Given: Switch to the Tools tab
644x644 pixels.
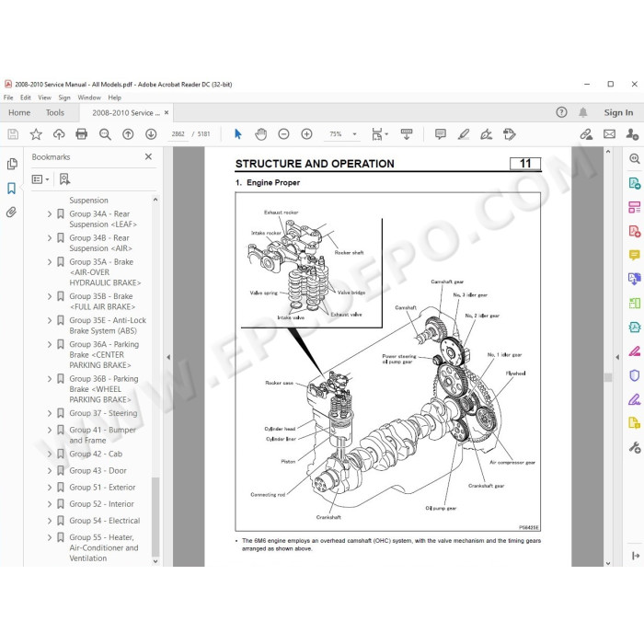Looking at the screenshot, I should tap(54, 112).
